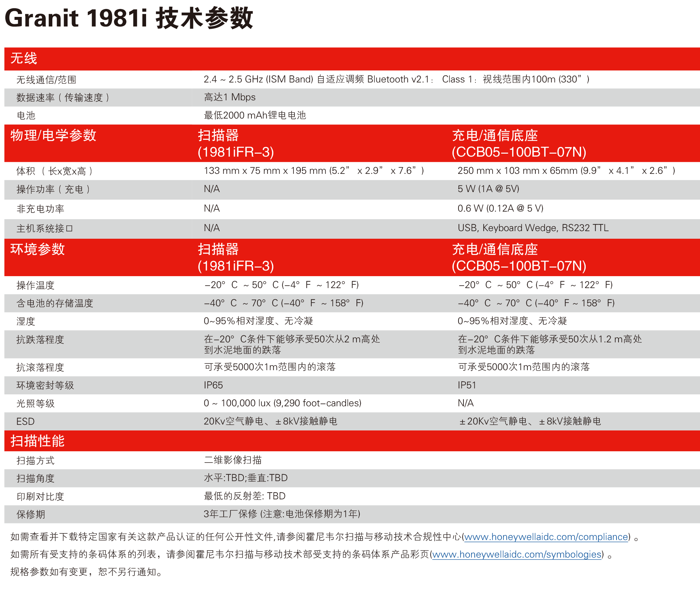Select the drop spec mentioning '1.2 m高处'
Screen dimensions: 700x594
click(x=550, y=344)
